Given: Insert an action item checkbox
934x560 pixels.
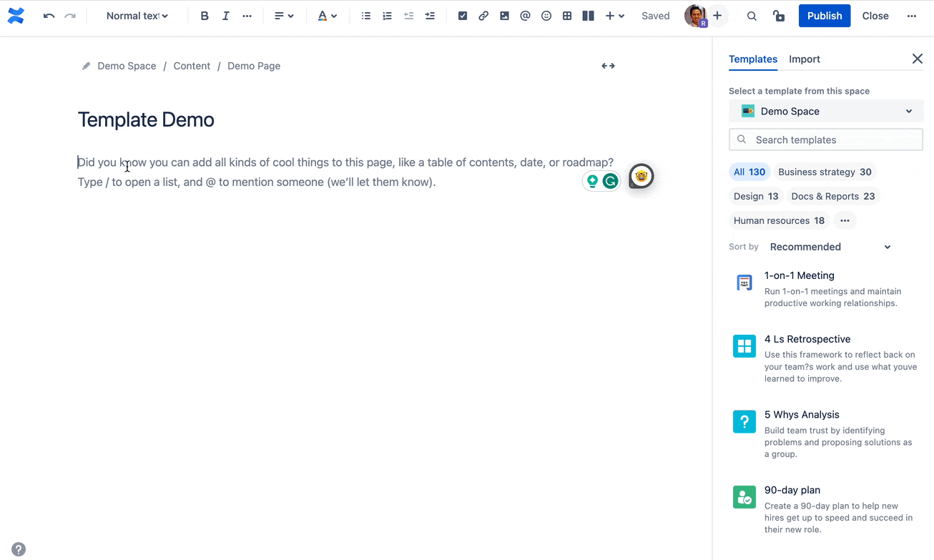Looking at the screenshot, I should coord(463,16).
